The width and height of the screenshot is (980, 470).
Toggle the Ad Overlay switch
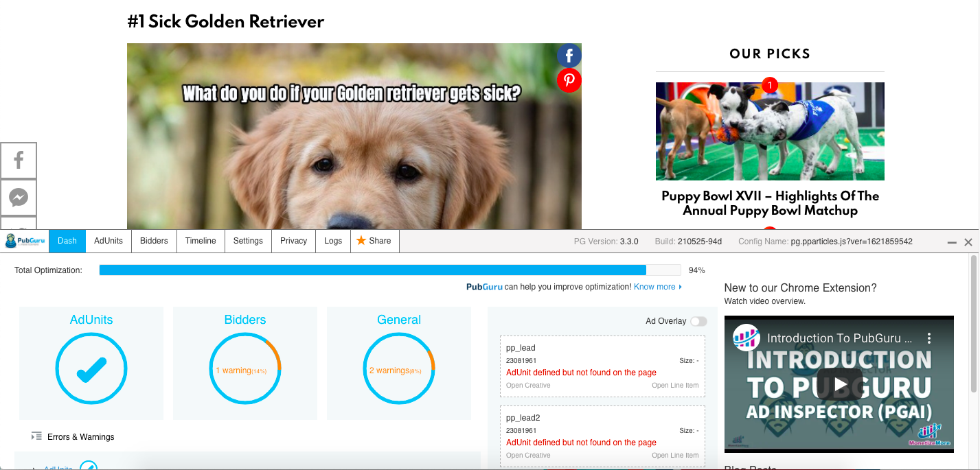[698, 321]
